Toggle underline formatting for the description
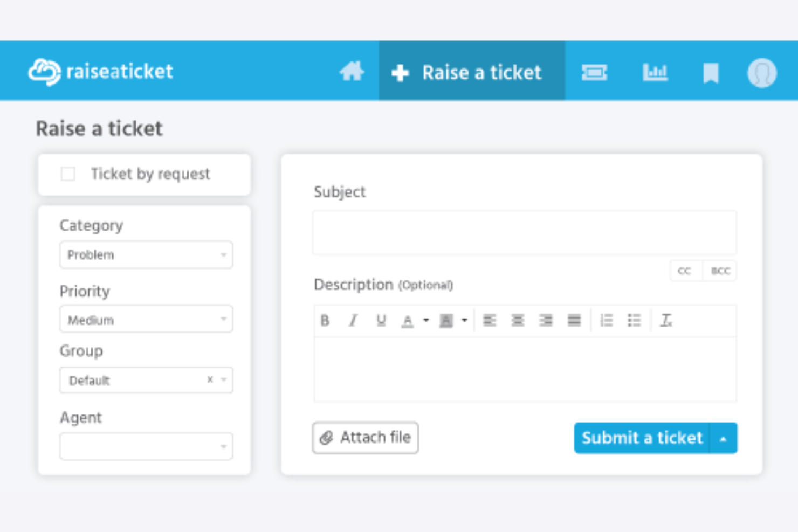The height and width of the screenshot is (532, 798). tap(381, 320)
